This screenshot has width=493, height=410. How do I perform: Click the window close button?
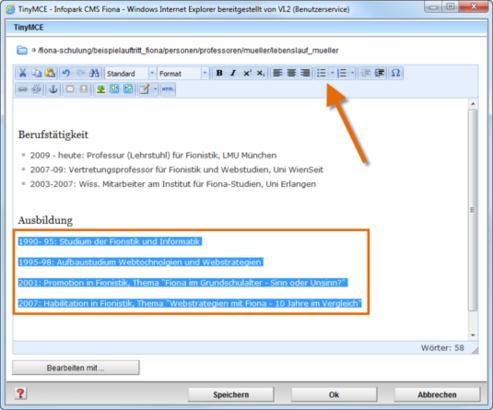473,6
